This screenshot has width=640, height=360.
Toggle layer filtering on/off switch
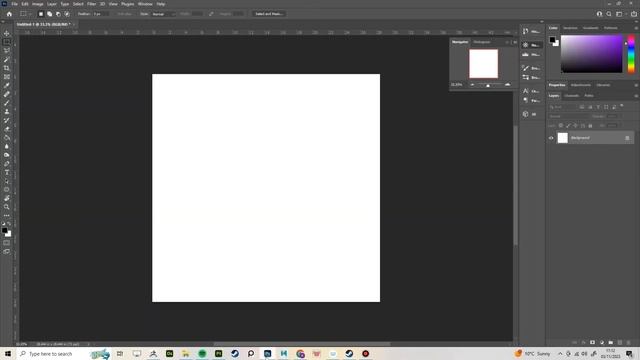pos(622,106)
